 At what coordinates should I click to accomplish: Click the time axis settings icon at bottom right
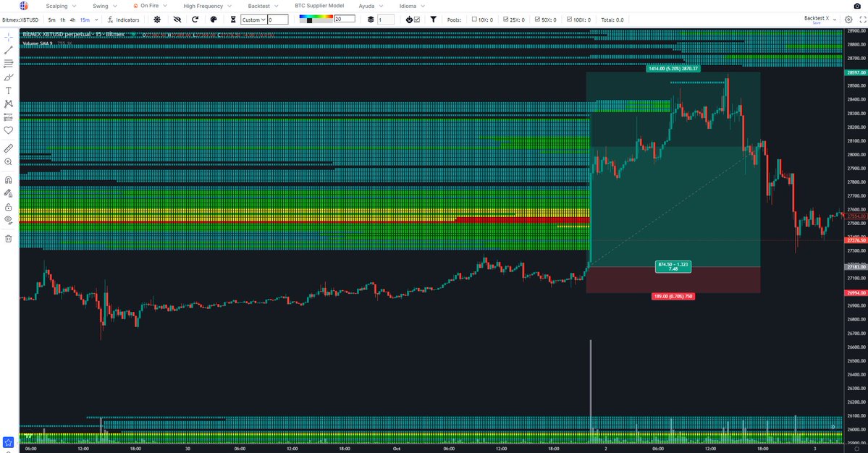pos(856,449)
